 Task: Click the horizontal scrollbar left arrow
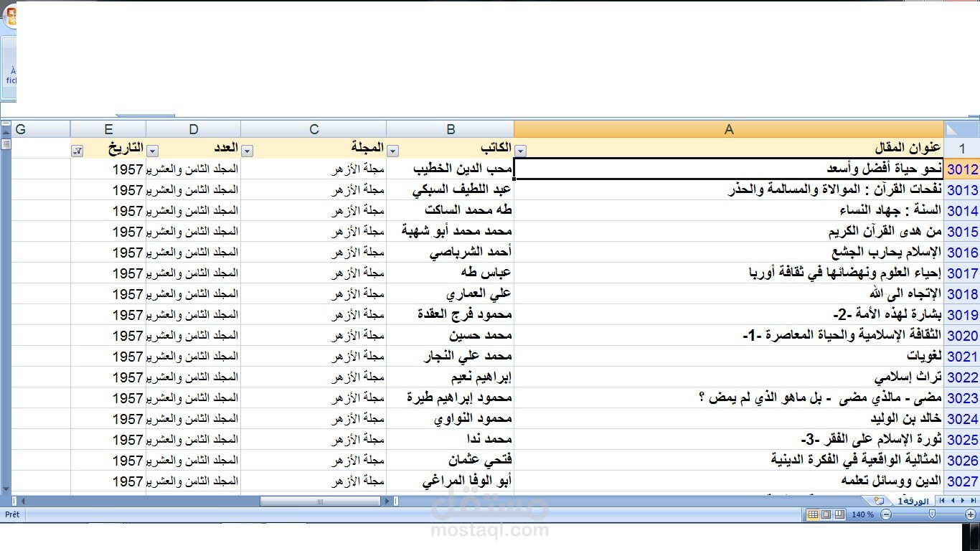click(23, 501)
